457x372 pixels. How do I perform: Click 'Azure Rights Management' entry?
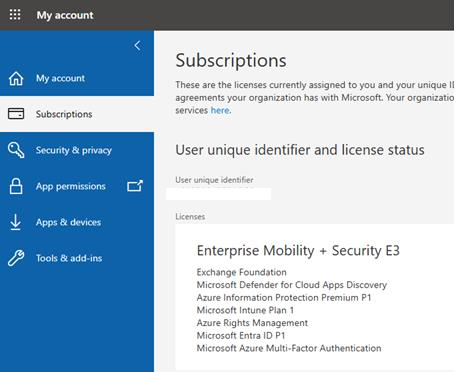(x=252, y=323)
